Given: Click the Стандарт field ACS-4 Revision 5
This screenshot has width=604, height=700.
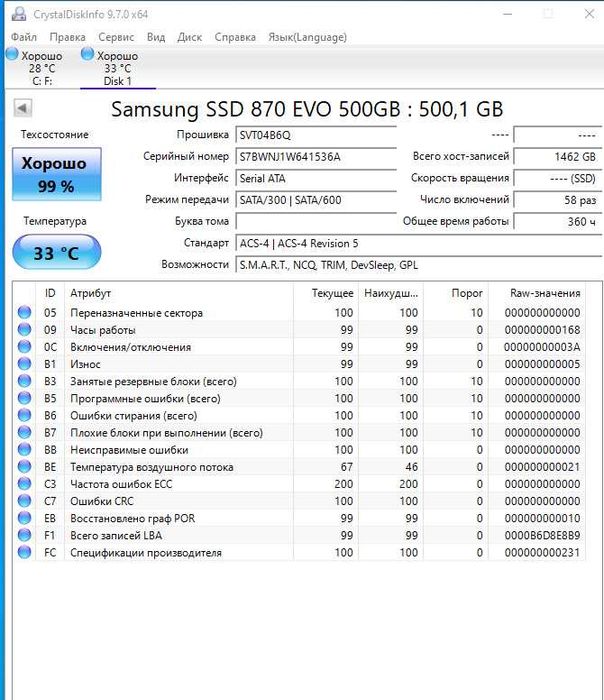Looking at the screenshot, I should pos(418,243).
